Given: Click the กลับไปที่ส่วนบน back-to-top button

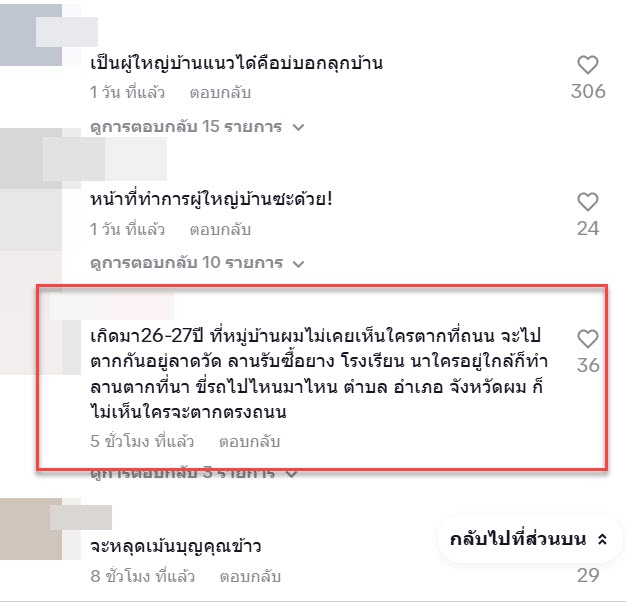Looking at the screenshot, I should [x=529, y=539].
